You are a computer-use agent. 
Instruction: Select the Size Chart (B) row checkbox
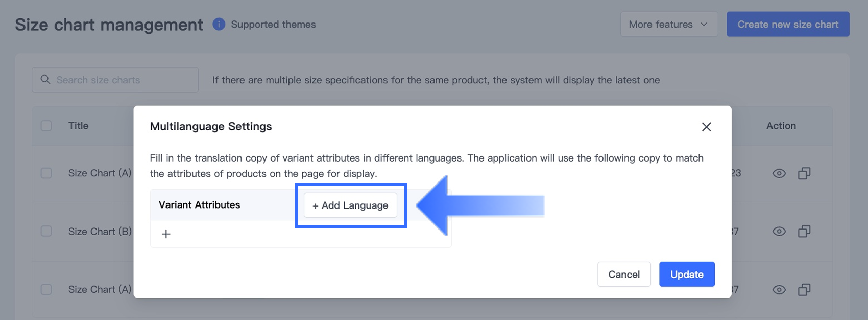pos(46,232)
